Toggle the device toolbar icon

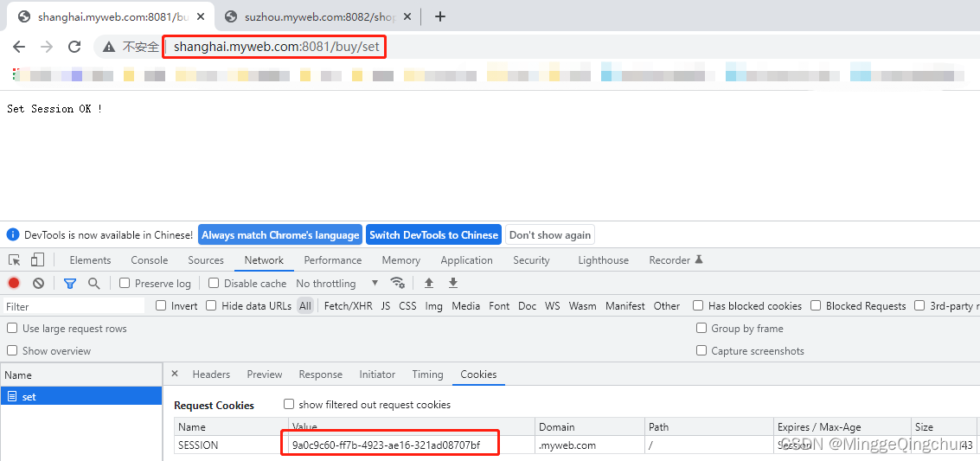(x=37, y=259)
